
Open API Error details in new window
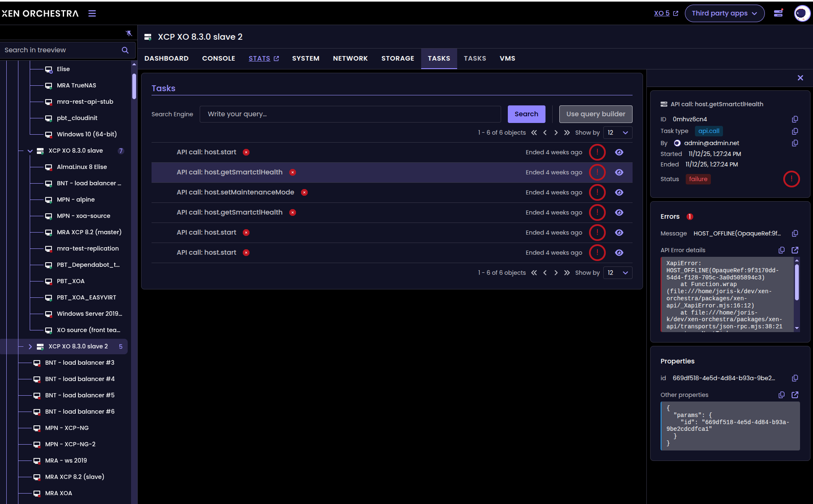(795, 250)
